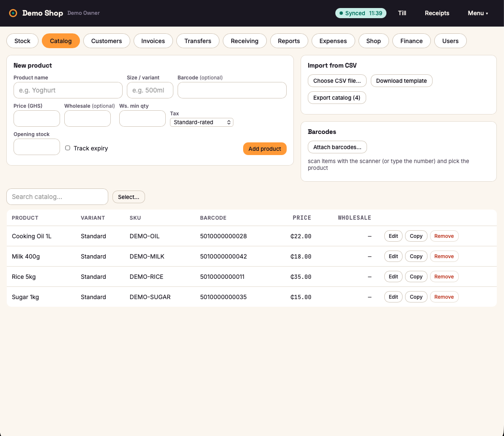Viewport: 504px width, 436px height.
Task: Go to the Users tab
Action: [x=450, y=41]
